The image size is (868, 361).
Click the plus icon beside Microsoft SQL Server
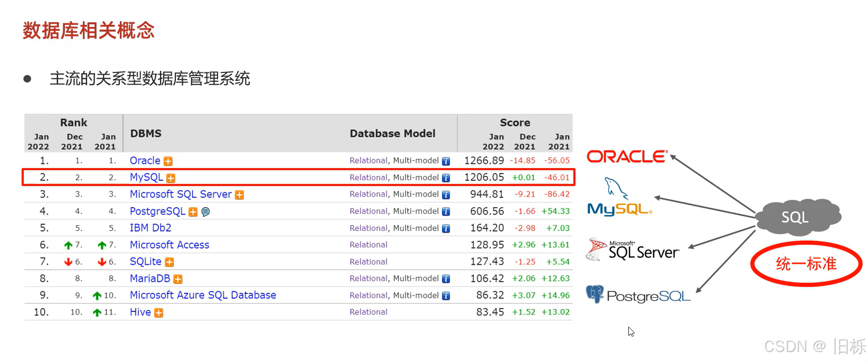coord(239,195)
